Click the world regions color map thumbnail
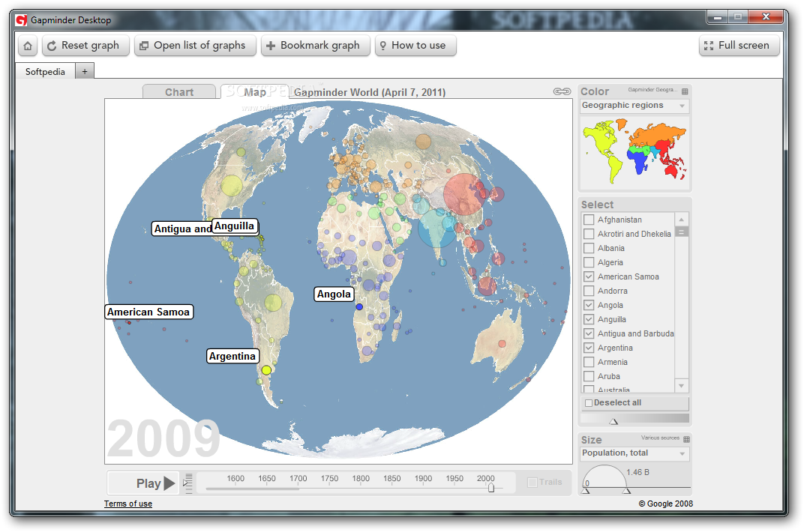 click(x=634, y=151)
